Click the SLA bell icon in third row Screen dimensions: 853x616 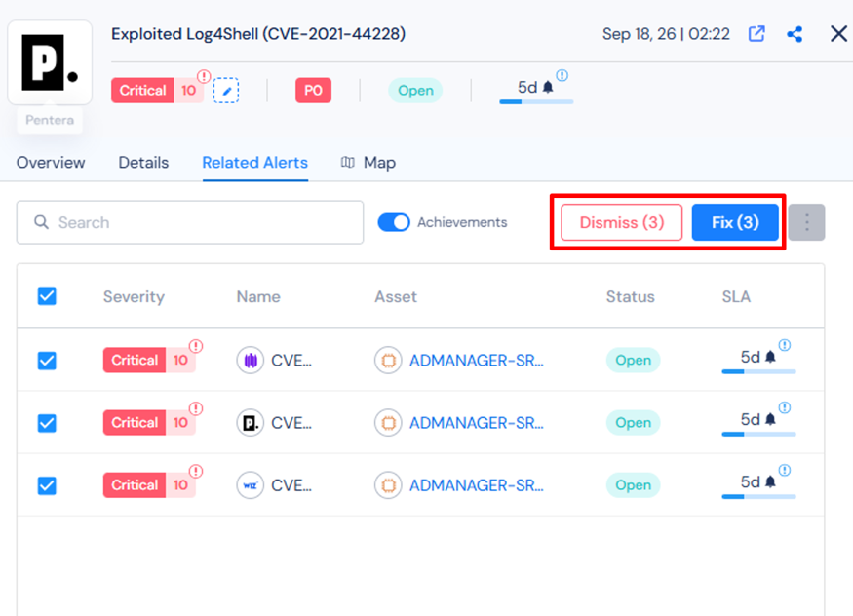coord(770,481)
